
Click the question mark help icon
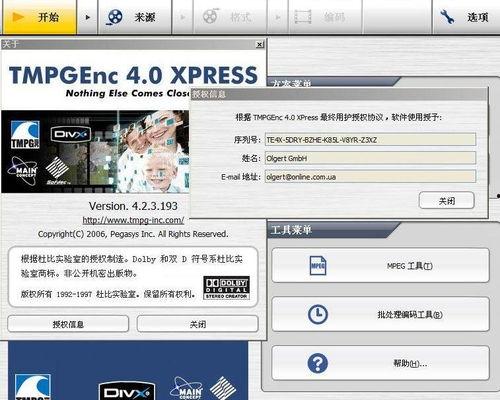318,363
